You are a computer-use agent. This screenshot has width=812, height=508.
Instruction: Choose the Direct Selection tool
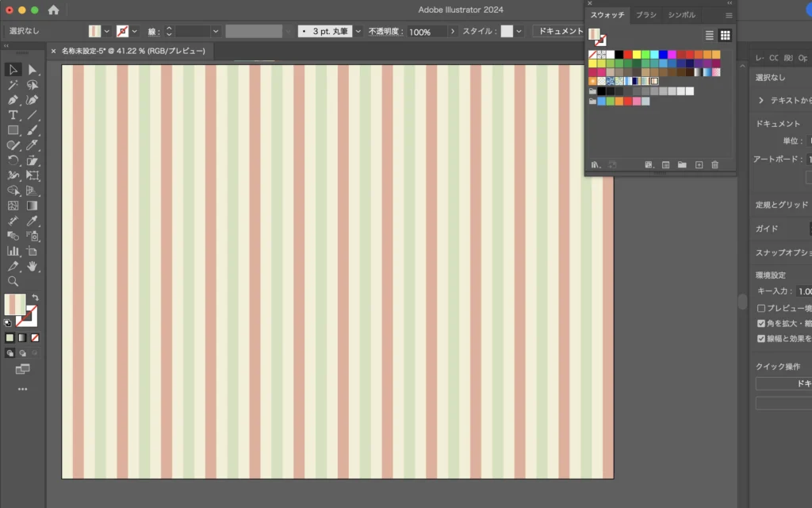(33, 70)
